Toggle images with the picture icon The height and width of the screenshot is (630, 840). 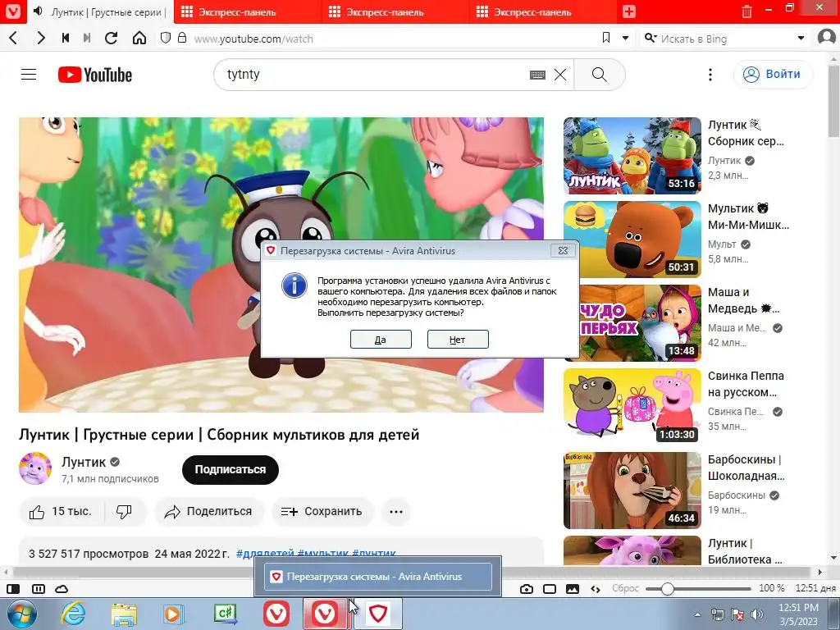[572, 589]
